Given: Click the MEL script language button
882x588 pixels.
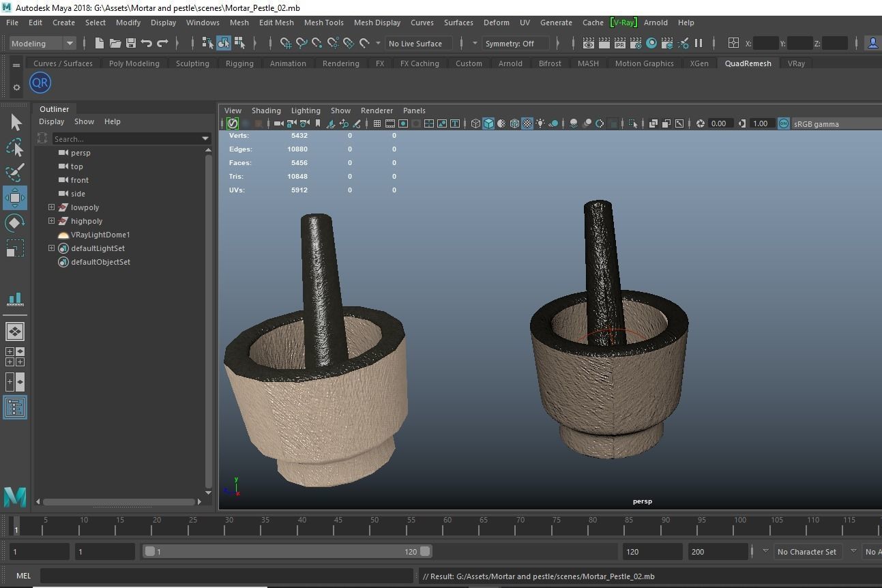Looking at the screenshot, I should tap(23, 576).
